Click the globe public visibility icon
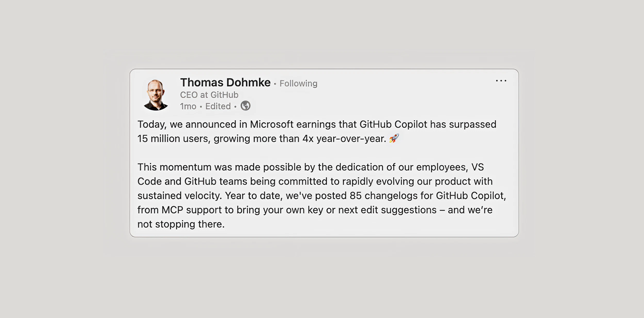 pyautogui.click(x=246, y=106)
